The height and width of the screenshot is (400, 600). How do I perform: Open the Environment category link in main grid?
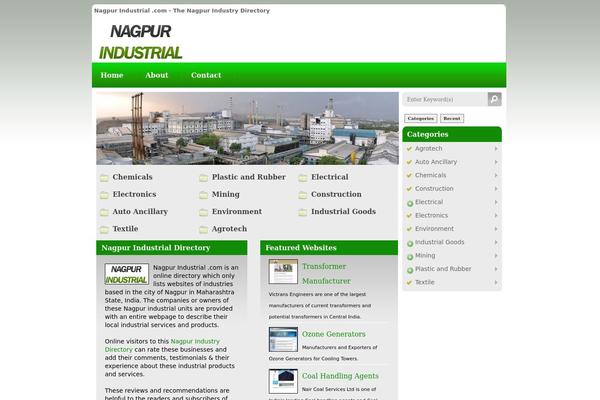click(237, 211)
